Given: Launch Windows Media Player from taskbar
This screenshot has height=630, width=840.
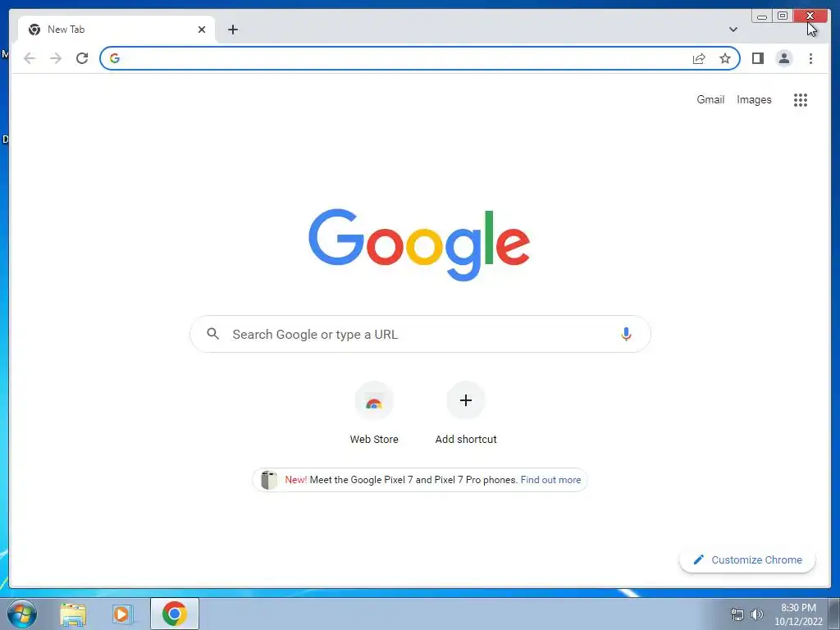Looking at the screenshot, I should 121,614.
